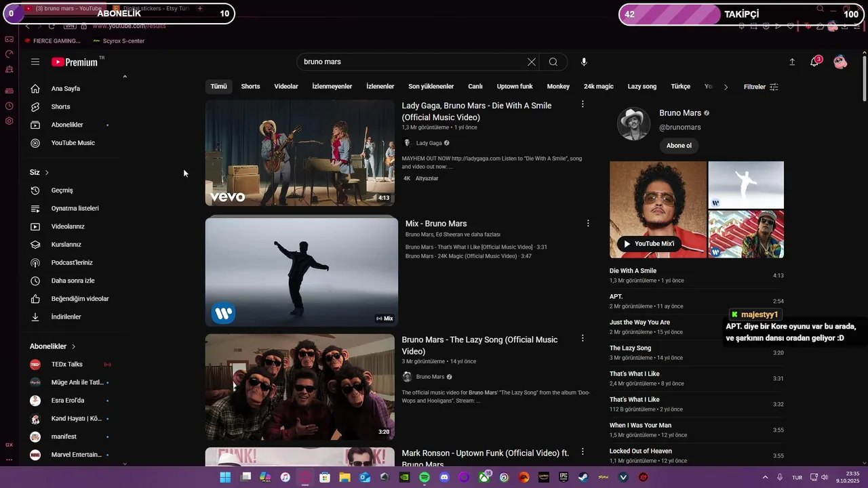Select the Uptown funk chip

[515, 87]
